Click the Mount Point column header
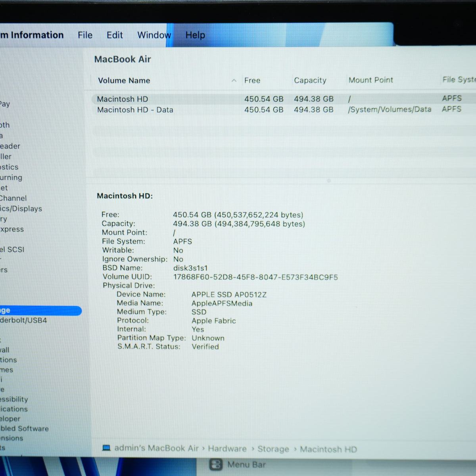The height and width of the screenshot is (476, 476). click(x=370, y=80)
